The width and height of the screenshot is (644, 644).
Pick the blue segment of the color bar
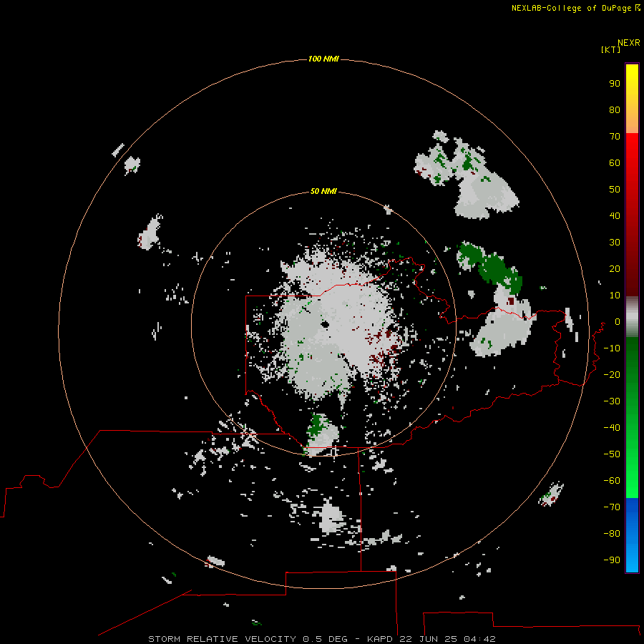(632, 535)
